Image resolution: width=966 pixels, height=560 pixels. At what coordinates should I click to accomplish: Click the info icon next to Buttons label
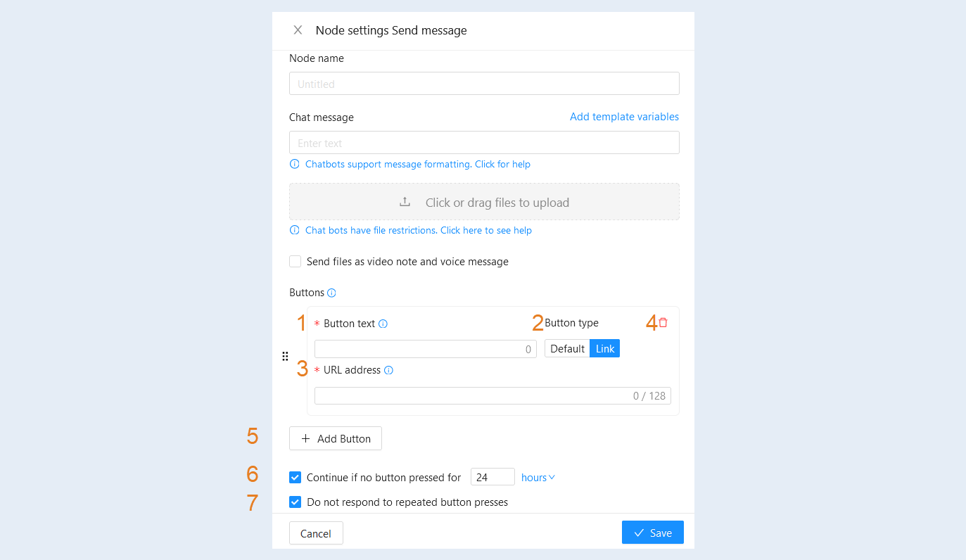coord(332,293)
